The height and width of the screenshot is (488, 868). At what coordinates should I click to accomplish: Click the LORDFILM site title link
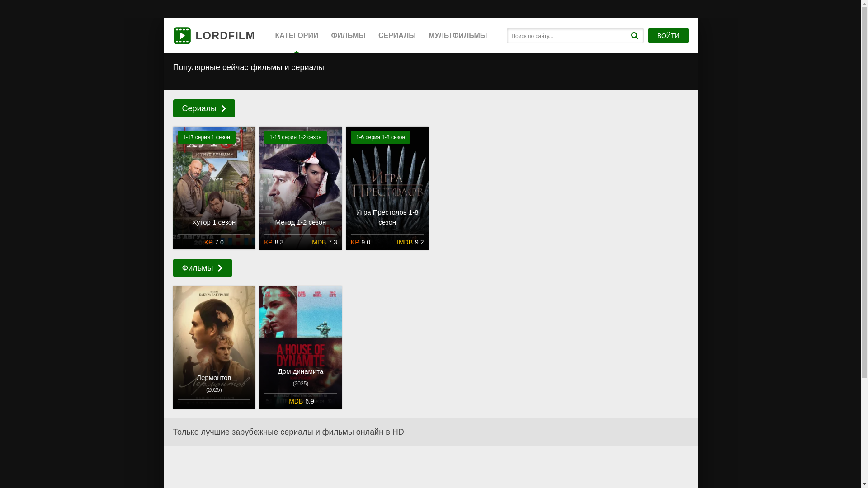pyautogui.click(x=225, y=36)
